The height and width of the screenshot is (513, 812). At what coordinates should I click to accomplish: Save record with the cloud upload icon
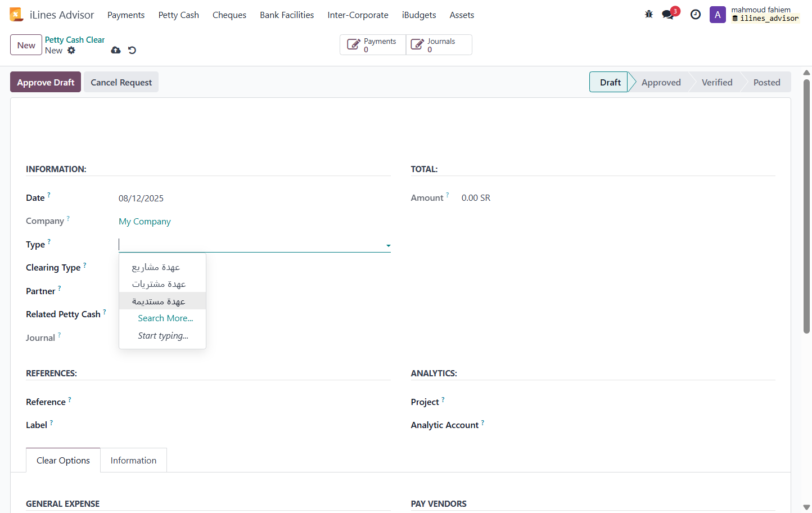click(x=116, y=50)
